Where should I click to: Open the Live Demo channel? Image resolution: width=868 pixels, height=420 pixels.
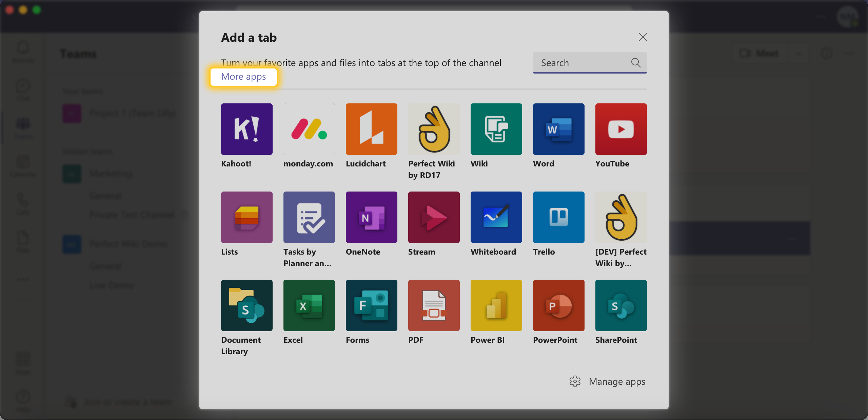click(x=112, y=285)
